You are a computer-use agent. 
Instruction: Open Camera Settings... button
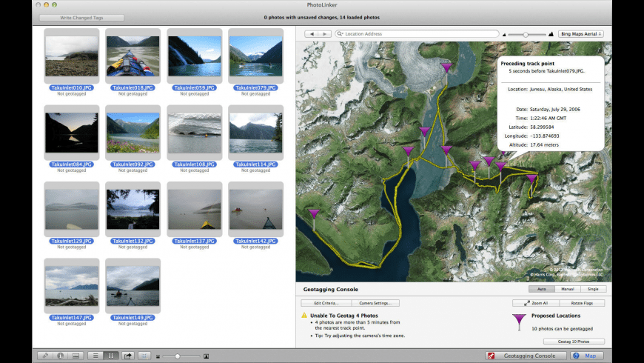375,303
